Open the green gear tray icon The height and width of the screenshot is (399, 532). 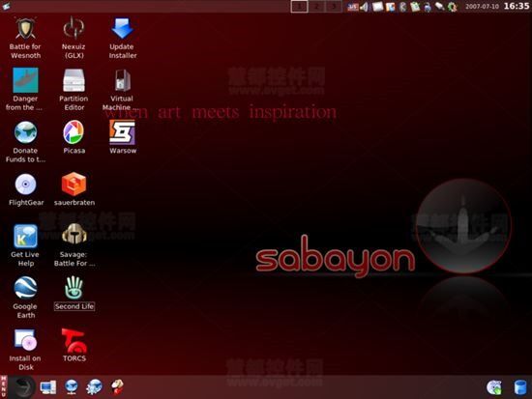tap(452, 7)
